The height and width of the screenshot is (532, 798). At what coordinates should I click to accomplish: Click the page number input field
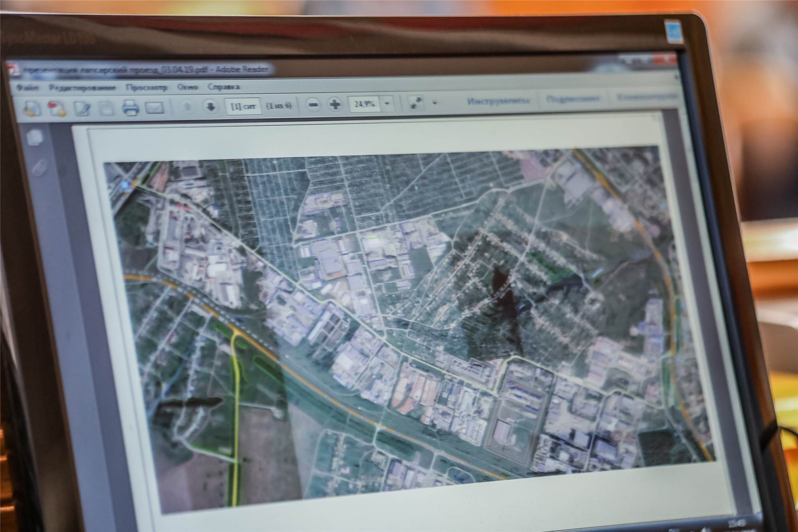pos(243,106)
